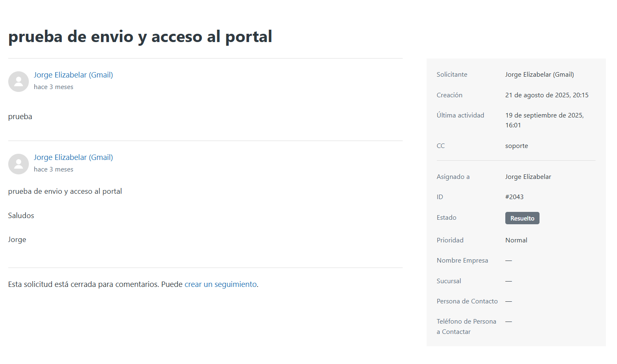617x364 pixels.
Task: Select the ticket ID #2043
Action: coord(514,197)
